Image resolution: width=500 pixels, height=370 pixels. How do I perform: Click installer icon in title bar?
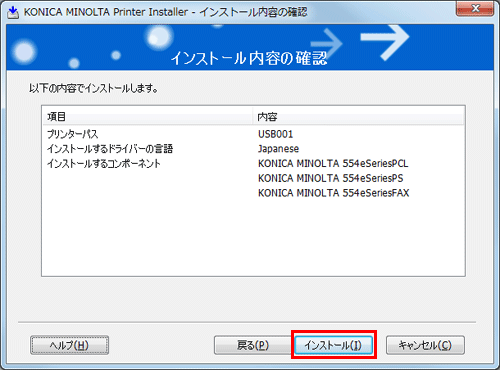tap(13, 12)
